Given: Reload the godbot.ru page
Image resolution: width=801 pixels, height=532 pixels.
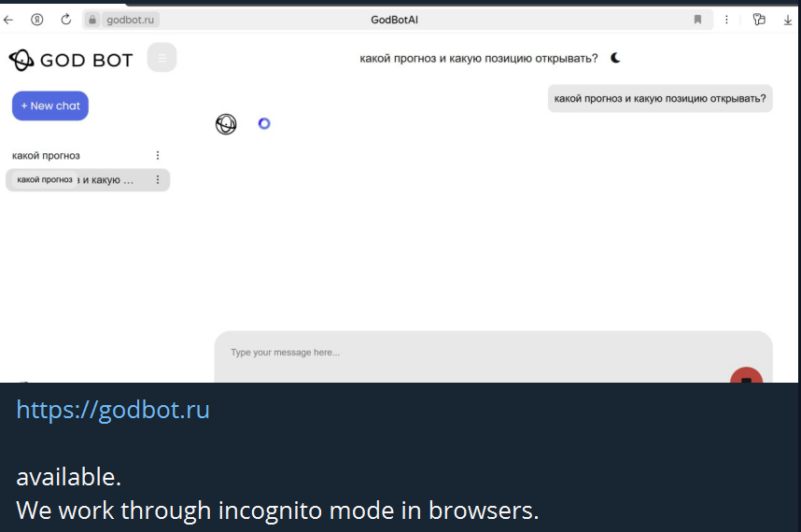Looking at the screenshot, I should pyautogui.click(x=66, y=20).
